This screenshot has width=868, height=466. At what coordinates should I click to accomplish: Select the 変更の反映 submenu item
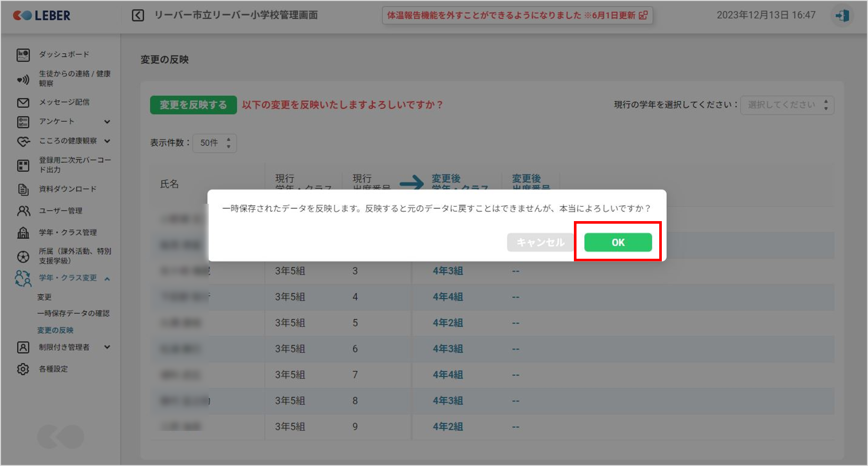pyautogui.click(x=55, y=330)
